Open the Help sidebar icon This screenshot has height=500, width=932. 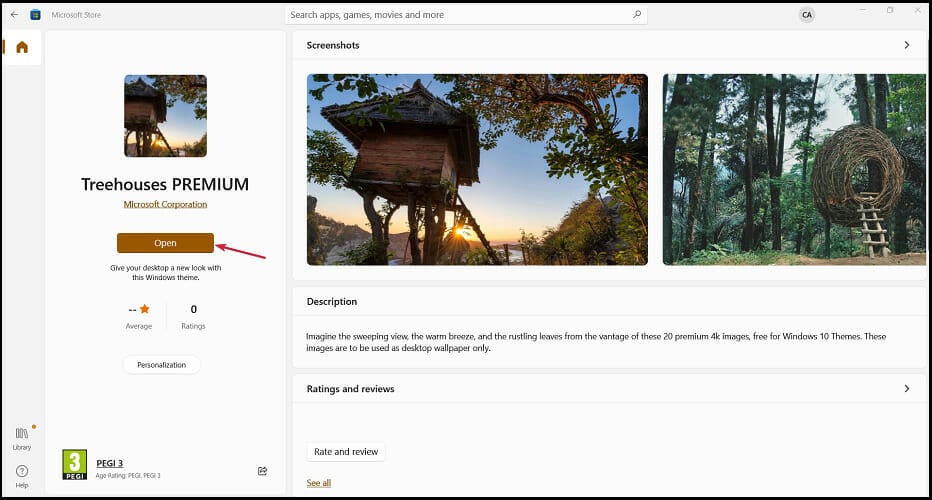[x=22, y=476]
